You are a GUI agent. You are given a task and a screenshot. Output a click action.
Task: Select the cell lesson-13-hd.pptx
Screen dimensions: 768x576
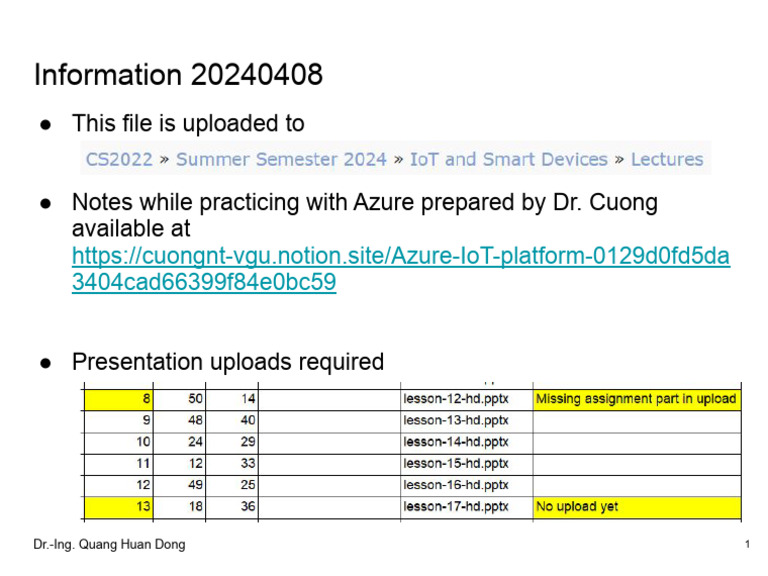tap(466, 421)
